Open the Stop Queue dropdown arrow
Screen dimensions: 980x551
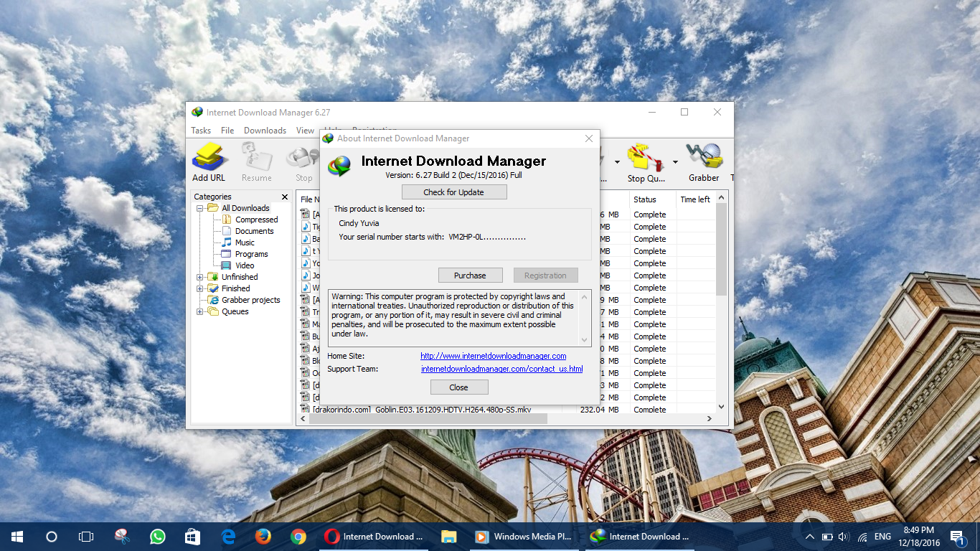pyautogui.click(x=675, y=162)
